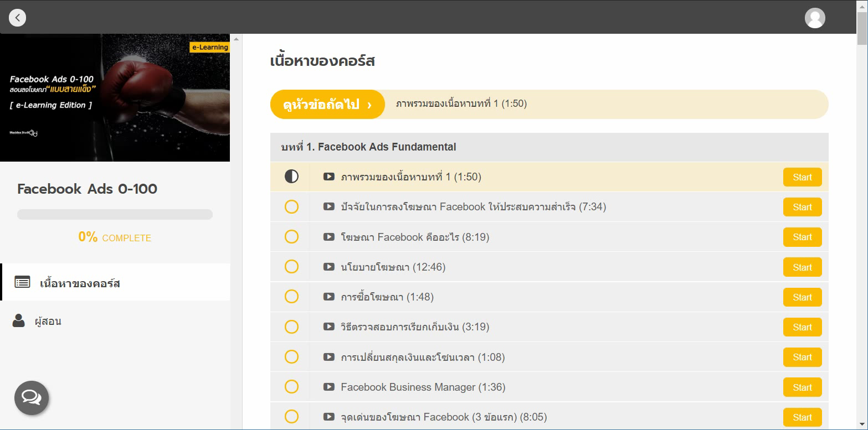This screenshot has width=868, height=430.
Task: Start the วิธีตรวจสอบการเรียกเก็บเงิน lesson
Action: (802, 327)
